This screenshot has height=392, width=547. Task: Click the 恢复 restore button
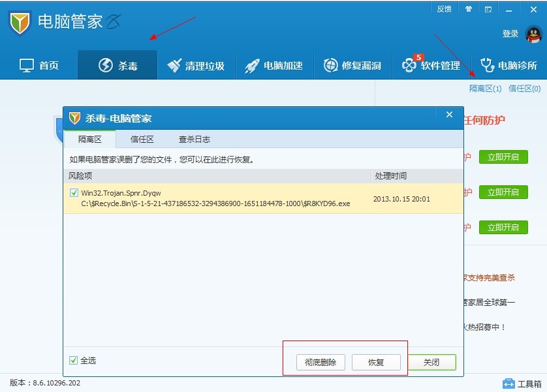376,363
